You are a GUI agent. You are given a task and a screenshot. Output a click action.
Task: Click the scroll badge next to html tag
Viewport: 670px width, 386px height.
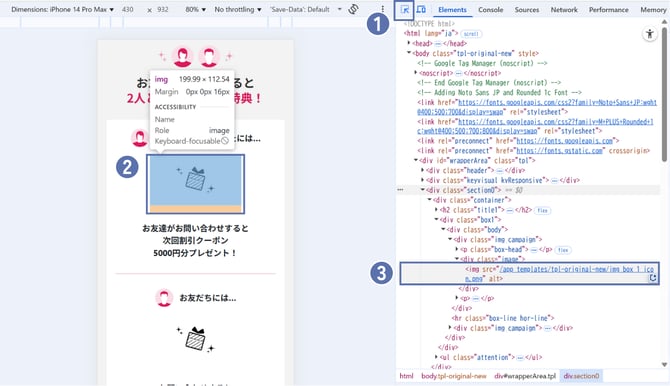[x=471, y=34]
